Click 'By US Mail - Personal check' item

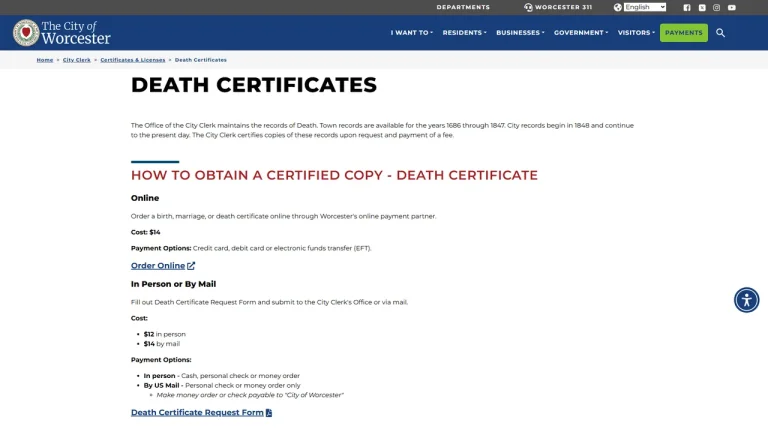(x=222, y=385)
